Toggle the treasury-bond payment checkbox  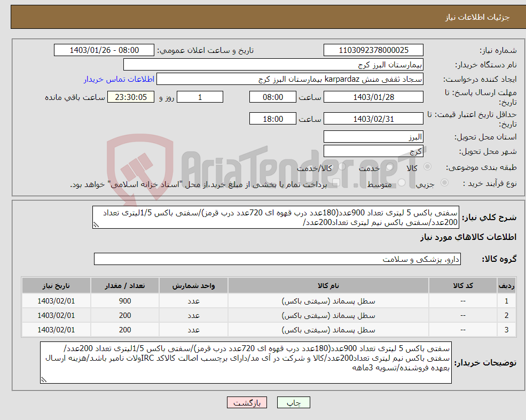(336, 183)
